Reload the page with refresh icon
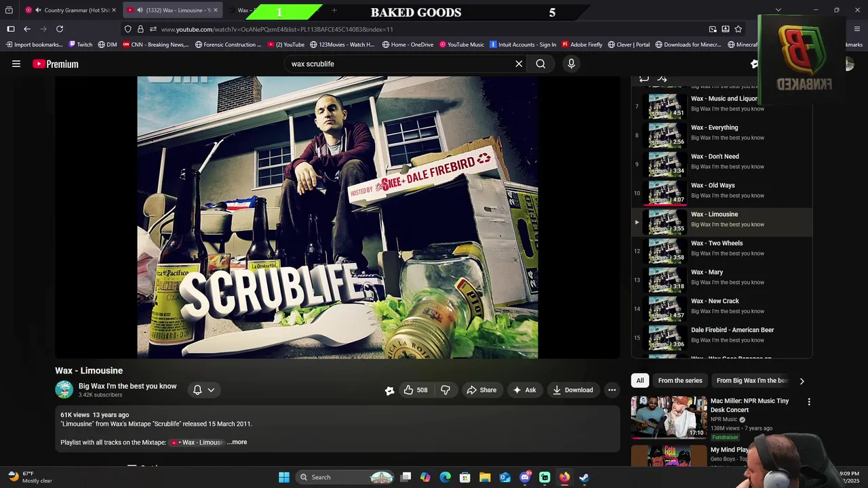The height and width of the screenshot is (488, 868). coord(60,29)
